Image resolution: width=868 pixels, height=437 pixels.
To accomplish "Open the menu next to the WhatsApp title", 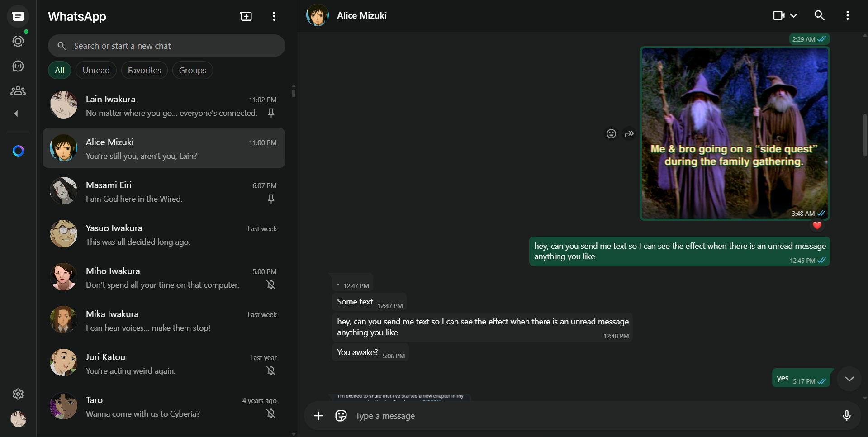I will click(x=274, y=16).
